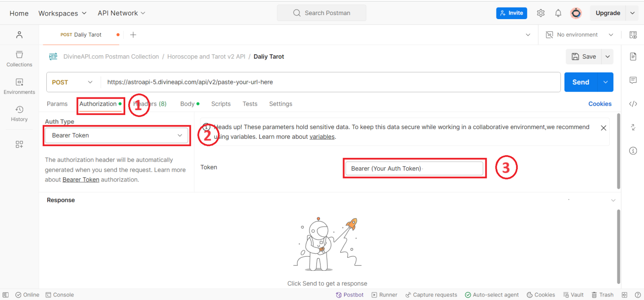The image size is (644, 300).
Task: Open the configure workspace sidebar grid icon
Action: [19, 144]
